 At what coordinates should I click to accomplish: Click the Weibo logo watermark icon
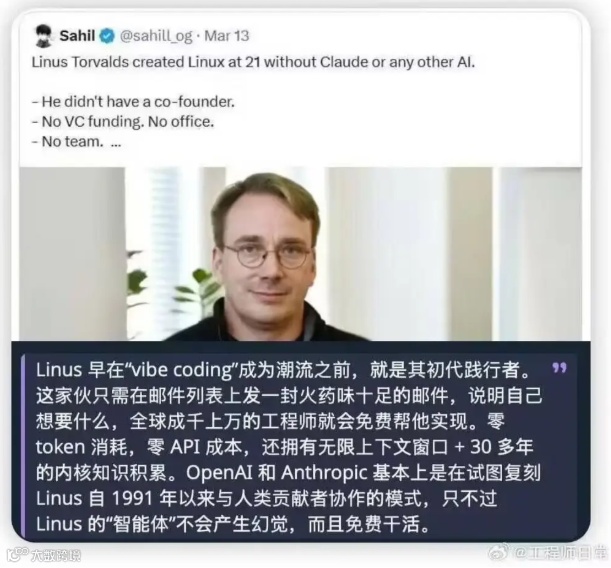click(500, 552)
